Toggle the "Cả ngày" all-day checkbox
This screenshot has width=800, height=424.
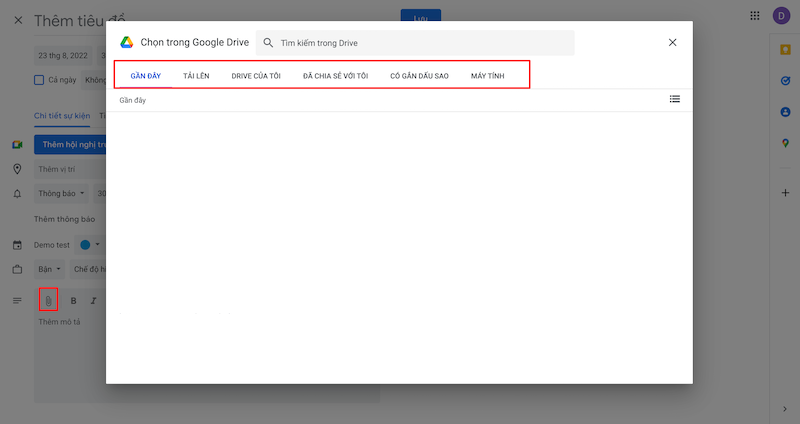tap(39, 80)
